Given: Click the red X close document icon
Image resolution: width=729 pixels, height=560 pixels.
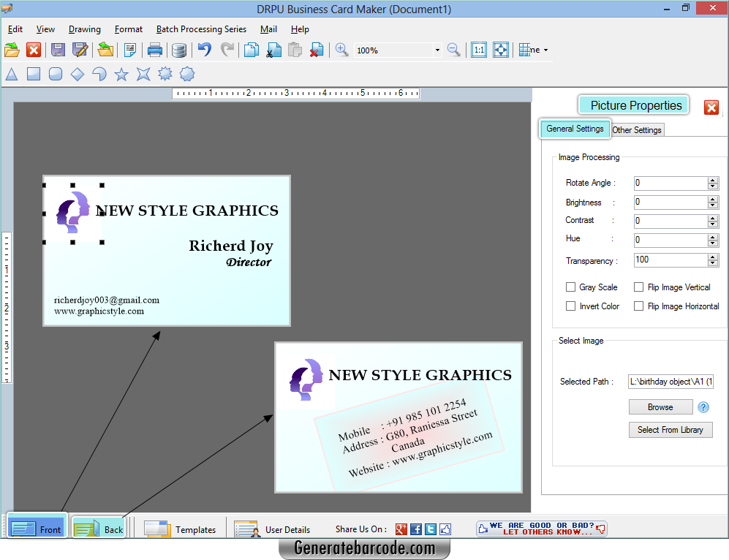Looking at the screenshot, I should [34, 50].
